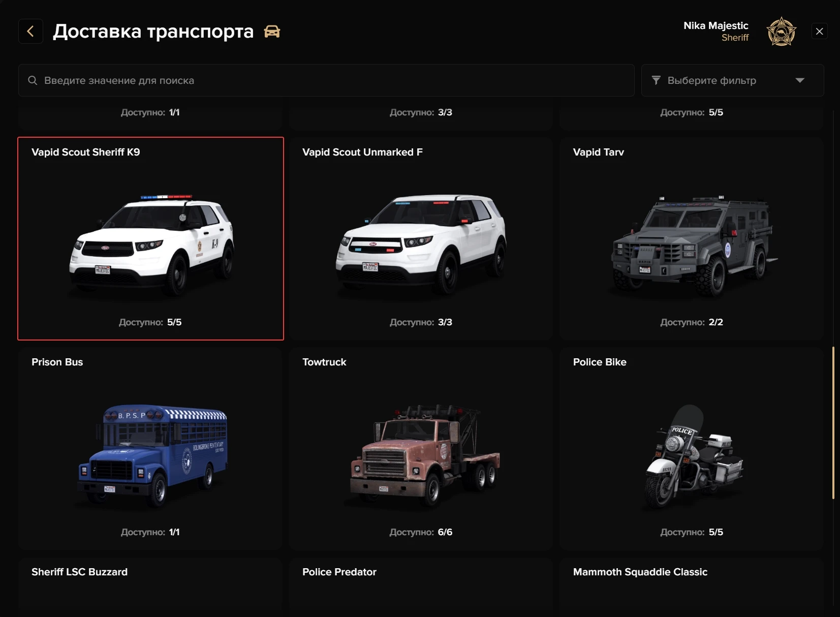Viewport: 840px width, 617px height.
Task: Close the vehicle delivery window
Action: click(x=819, y=32)
